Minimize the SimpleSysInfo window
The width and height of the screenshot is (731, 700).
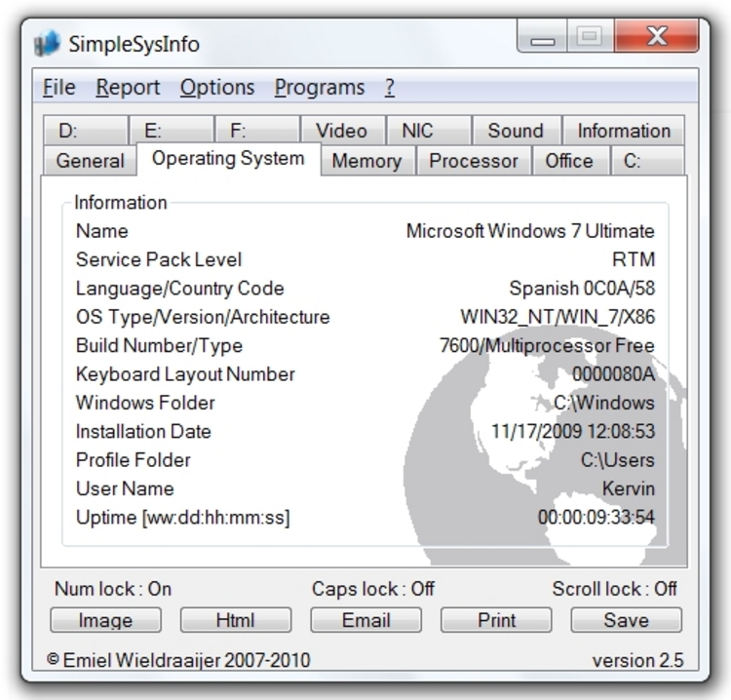[542, 36]
